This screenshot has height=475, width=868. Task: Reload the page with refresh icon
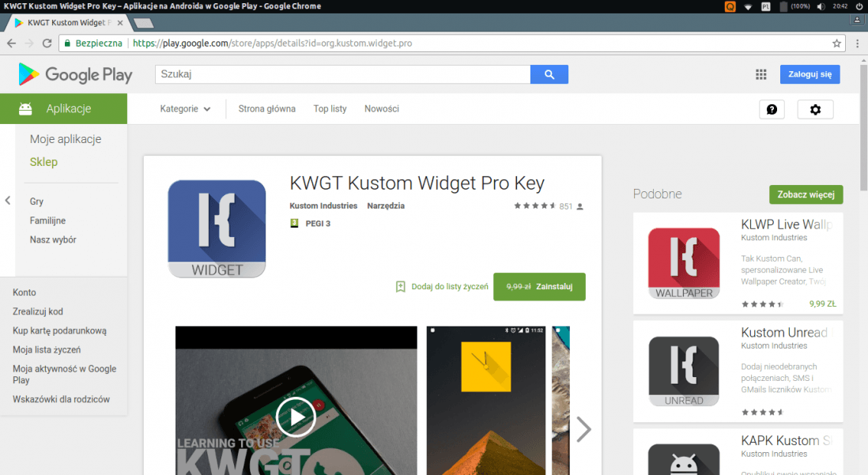[x=47, y=43]
